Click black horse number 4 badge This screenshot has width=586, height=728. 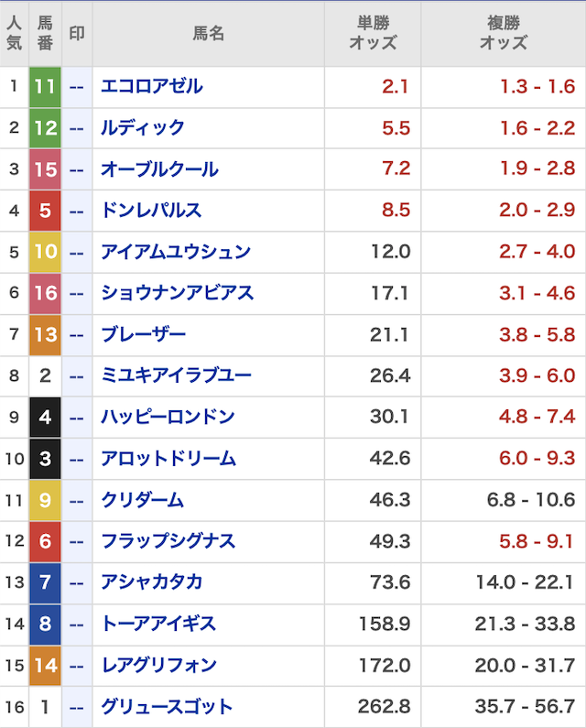[45, 418]
